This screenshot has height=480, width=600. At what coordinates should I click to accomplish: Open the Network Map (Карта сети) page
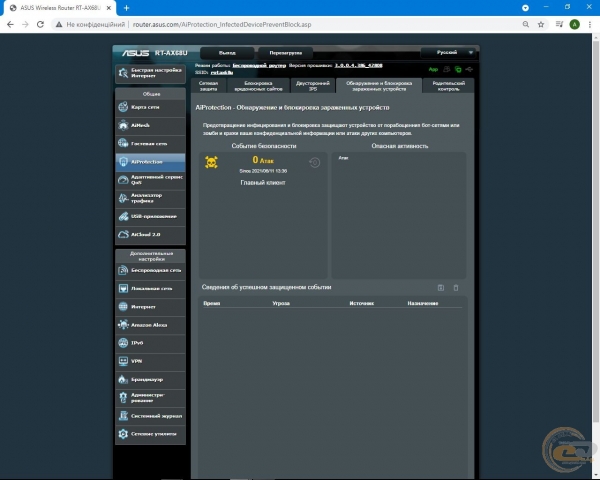pos(150,107)
